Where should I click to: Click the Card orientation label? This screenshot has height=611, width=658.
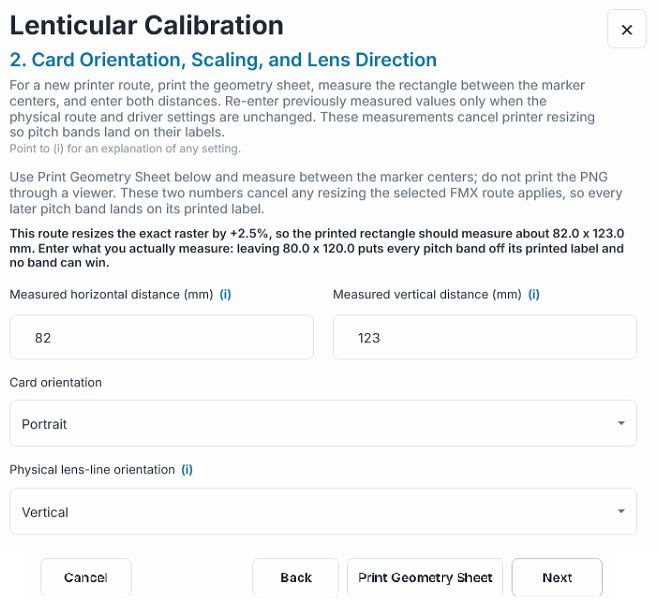55,383
